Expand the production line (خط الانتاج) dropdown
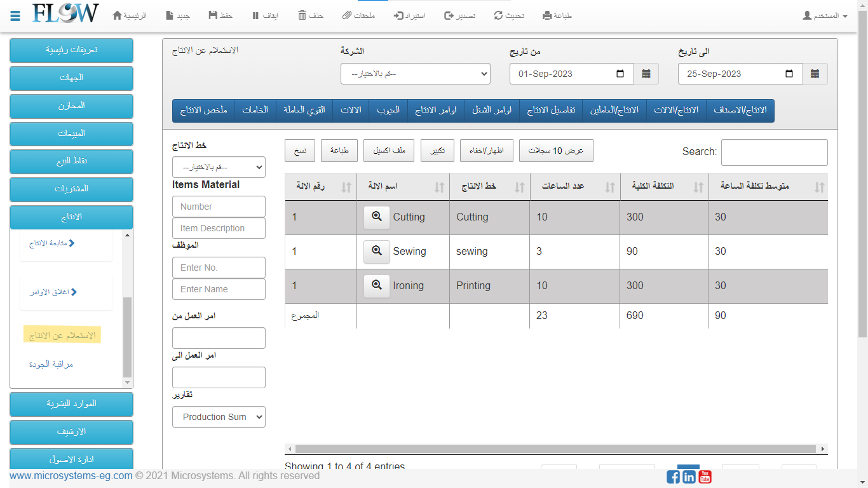Image resolution: width=868 pixels, height=488 pixels. coord(219,167)
